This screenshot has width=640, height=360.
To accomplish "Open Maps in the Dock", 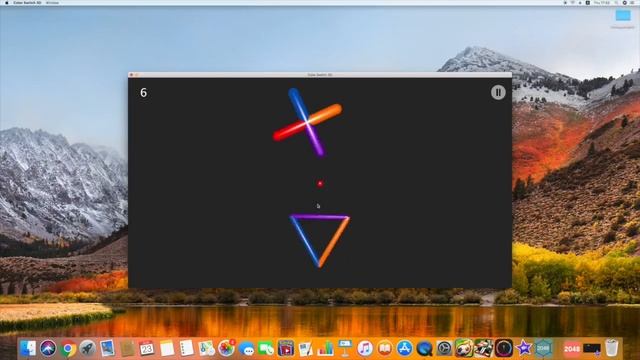I will [207, 349].
